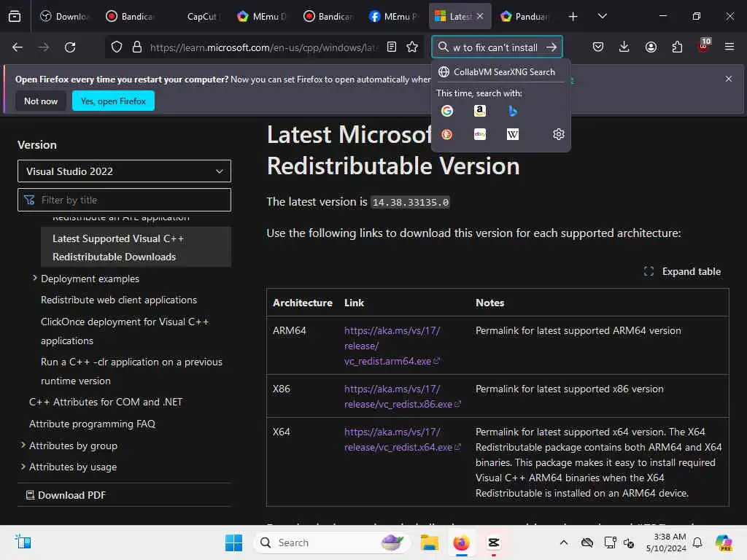747x560 pixels.
Task: Open search settings gear icon
Action: [x=559, y=134]
